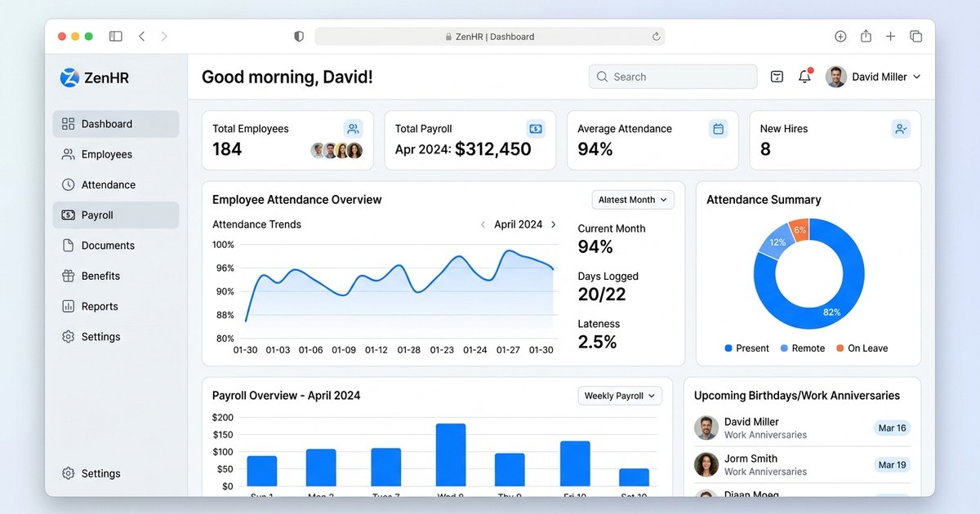Select Payroll in the sidebar
Image resolution: width=980 pixels, height=514 pixels.
[116, 215]
